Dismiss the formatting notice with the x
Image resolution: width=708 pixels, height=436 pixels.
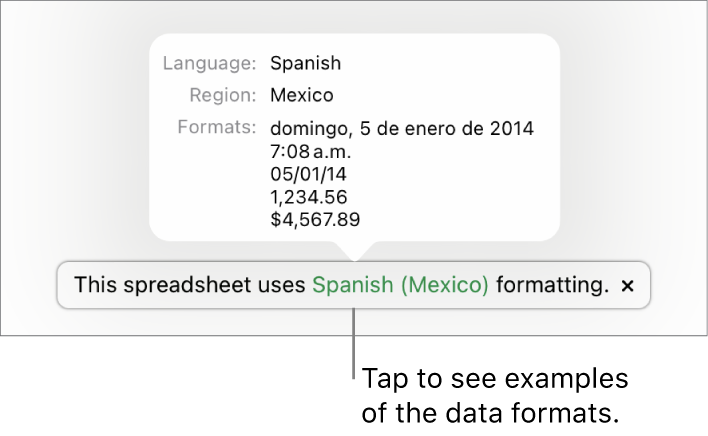point(628,286)
